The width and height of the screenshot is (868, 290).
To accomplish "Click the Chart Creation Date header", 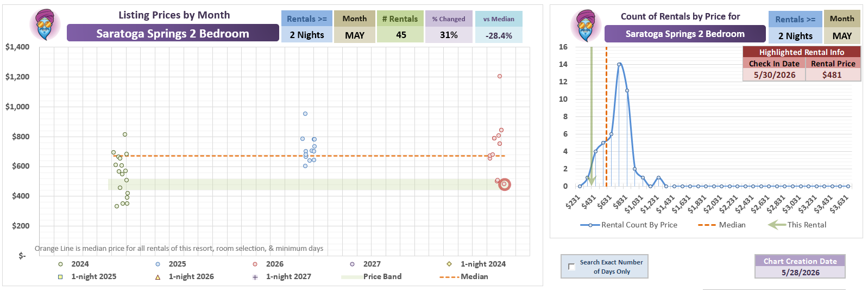I will click(800, 261).
